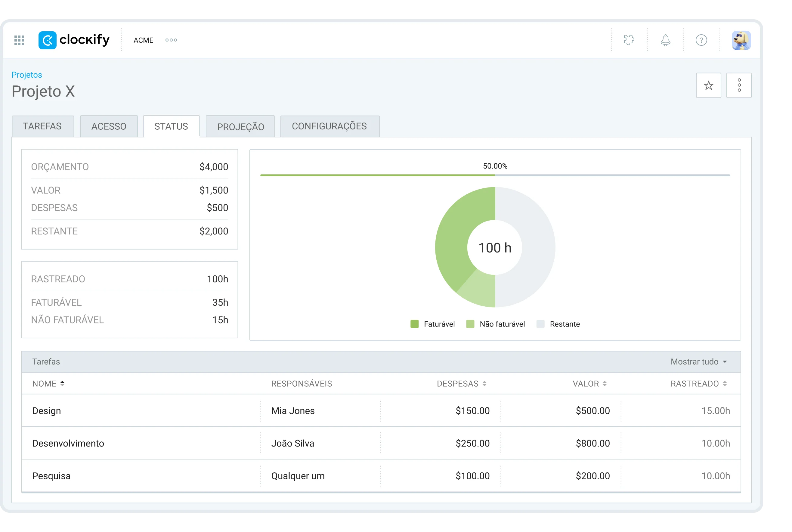Viewport: 792px width, 532px height.
Task: Click assignee Mia Jones
Action: point(293,410)
